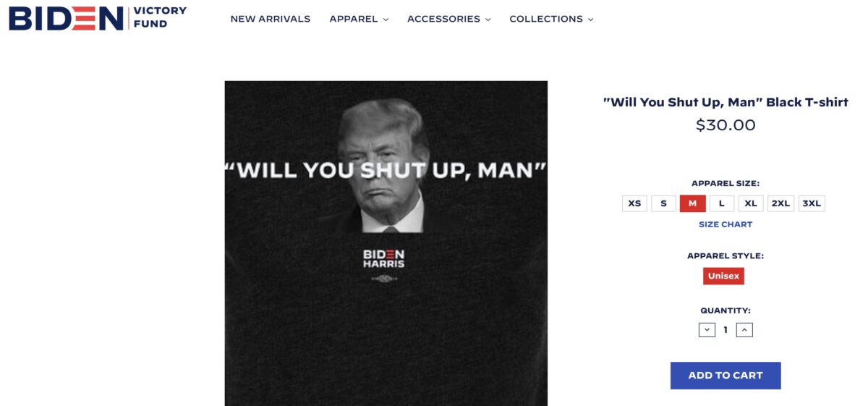Select size M

[692, 203]
